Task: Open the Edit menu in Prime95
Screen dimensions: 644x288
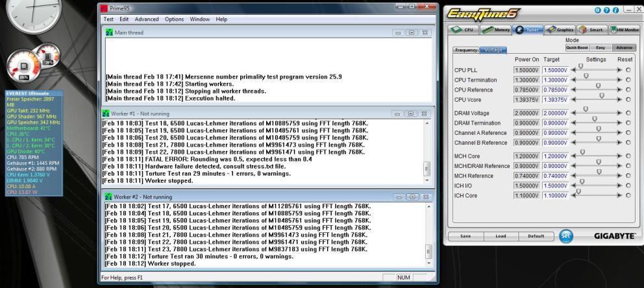Action: (124, 19)
